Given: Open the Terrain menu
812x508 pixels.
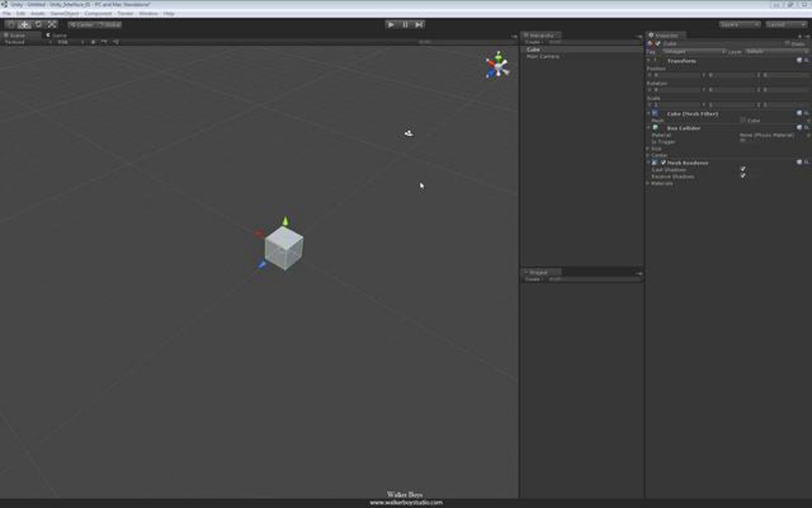Looking at the screenshot, I should pos(125,14).
